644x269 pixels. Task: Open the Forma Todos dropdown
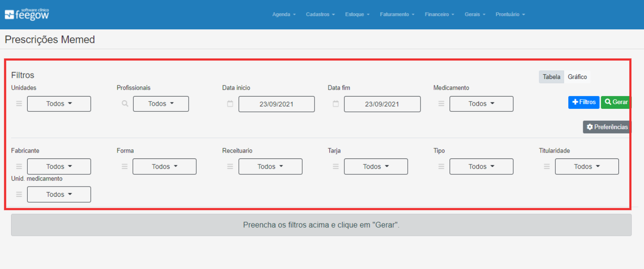click(x=165, y=167)
